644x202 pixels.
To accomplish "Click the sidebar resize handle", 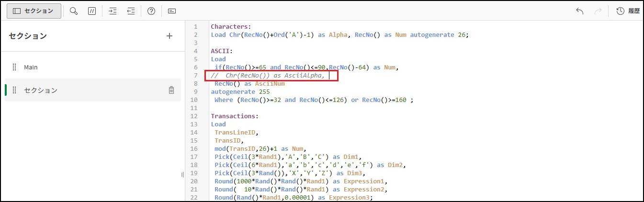I will click(182, 175).
